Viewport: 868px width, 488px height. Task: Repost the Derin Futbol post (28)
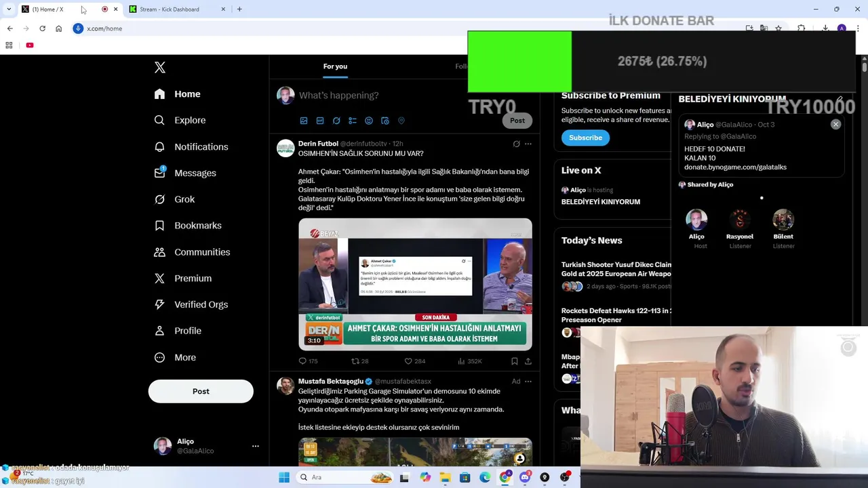pos(360,361)
